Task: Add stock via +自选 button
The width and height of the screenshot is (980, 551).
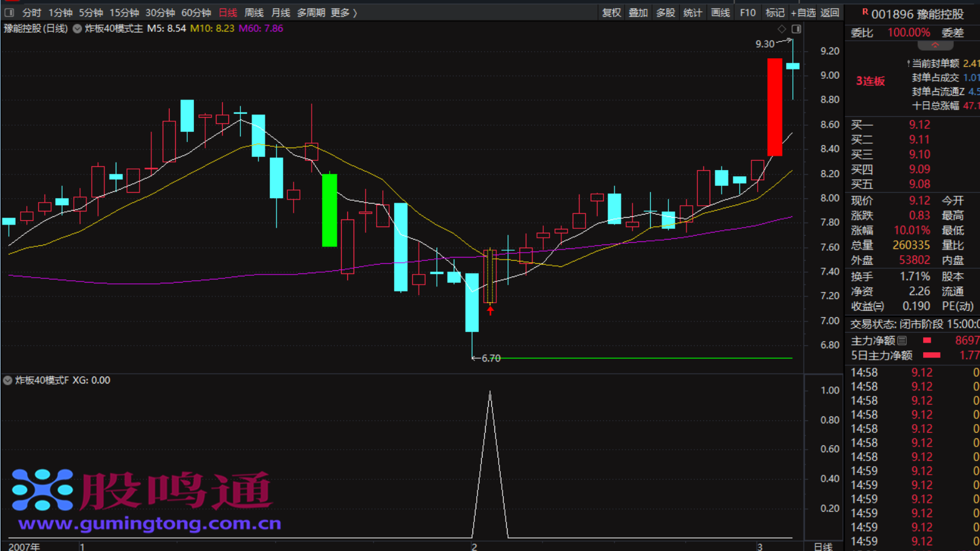Action: point(803,13)
